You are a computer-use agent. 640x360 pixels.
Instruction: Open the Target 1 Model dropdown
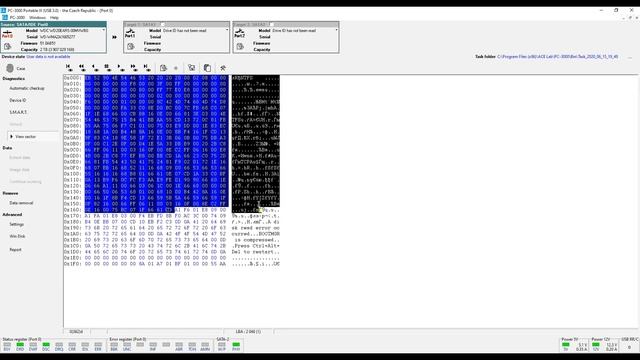(x=227, y=30)
